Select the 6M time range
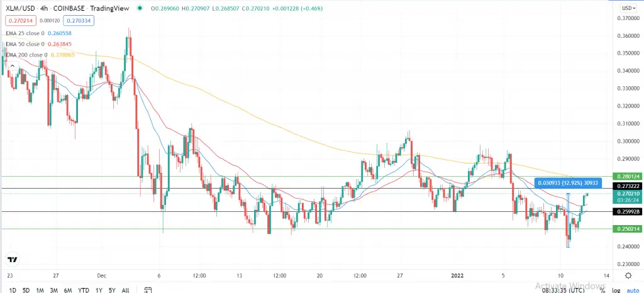This screenshot has width=644, height=293. click(68, 290)
